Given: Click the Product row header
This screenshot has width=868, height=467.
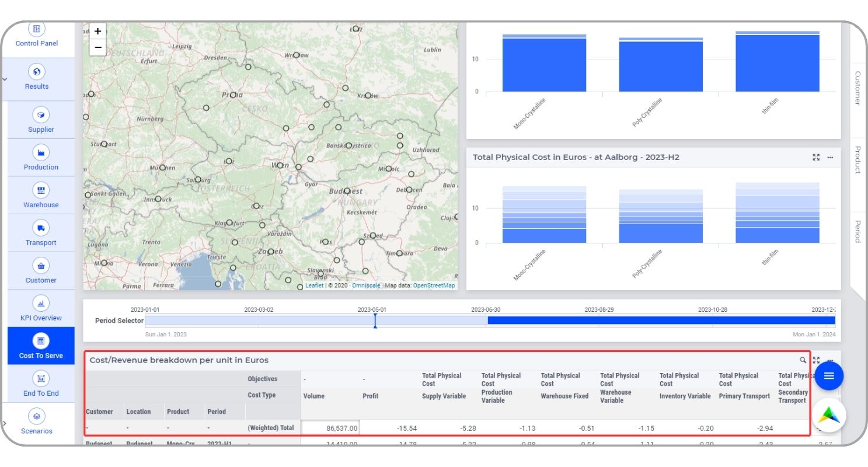Looking at the screenshot, I should 178,412.
